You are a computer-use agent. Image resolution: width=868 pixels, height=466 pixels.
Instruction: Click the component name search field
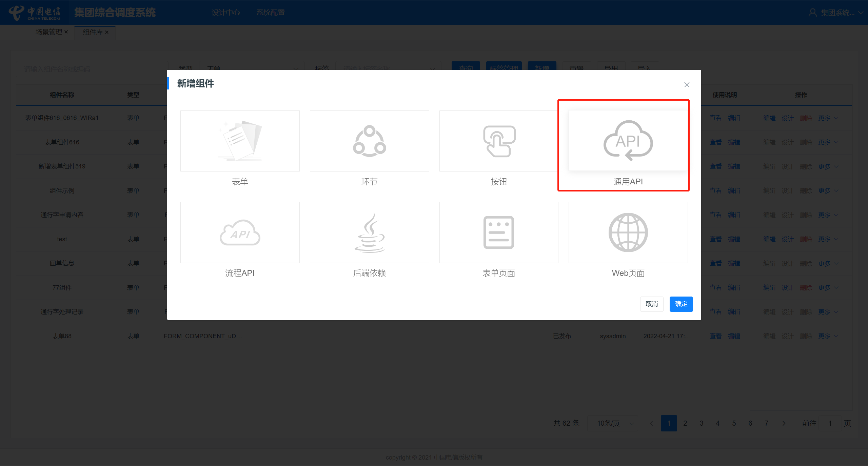tap(92, 69)
